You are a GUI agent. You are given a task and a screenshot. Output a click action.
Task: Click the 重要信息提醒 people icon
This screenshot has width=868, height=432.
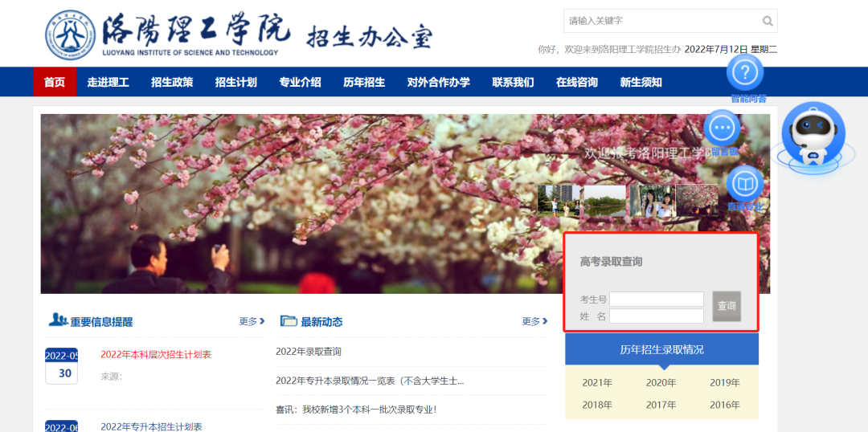coord(58,320)
